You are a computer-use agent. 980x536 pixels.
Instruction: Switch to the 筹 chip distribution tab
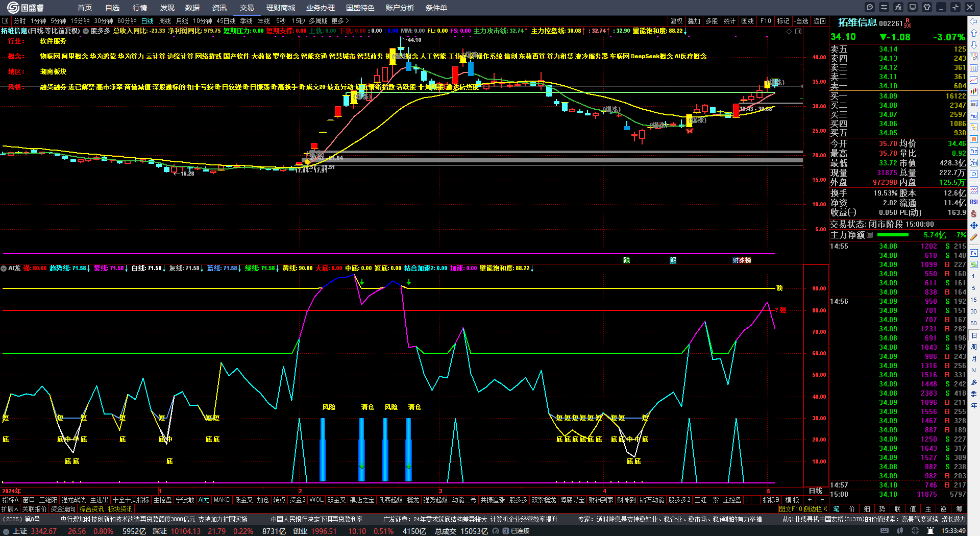(x=959, y=509)
